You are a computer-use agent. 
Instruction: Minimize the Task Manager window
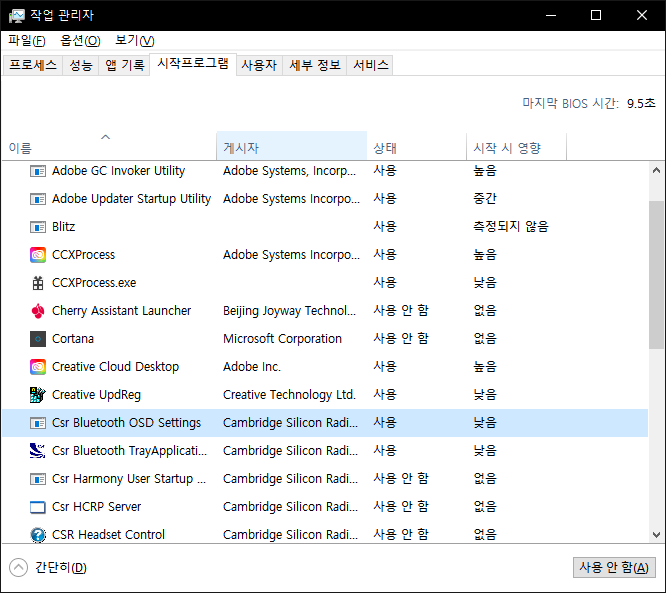click(551, 16)
